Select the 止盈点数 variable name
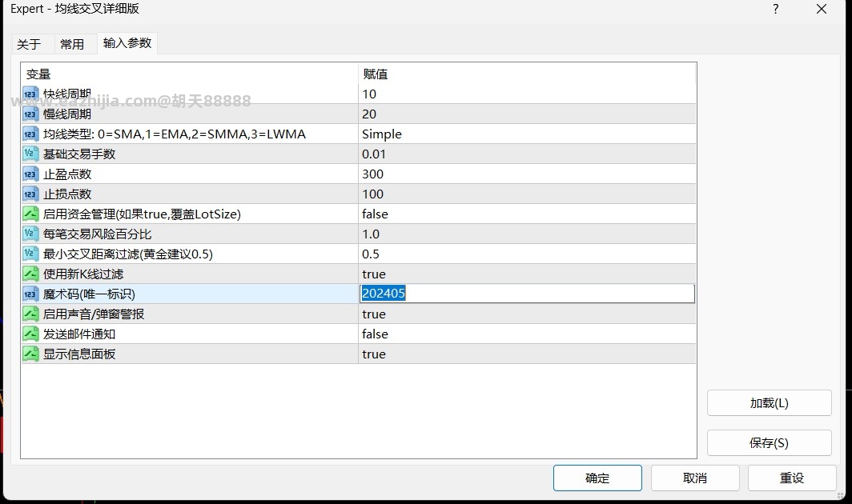 [67, 174]
